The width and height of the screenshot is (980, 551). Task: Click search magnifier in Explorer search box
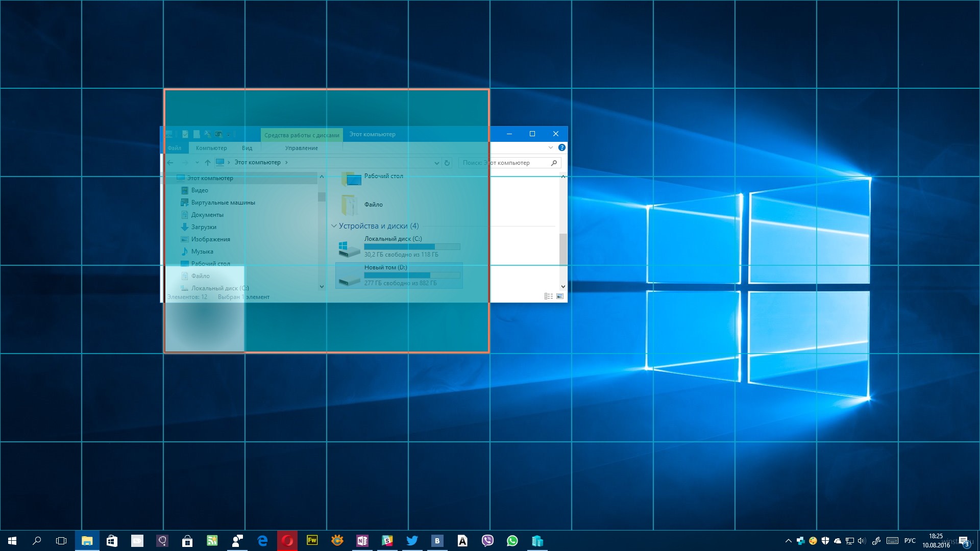click(554, 163)
